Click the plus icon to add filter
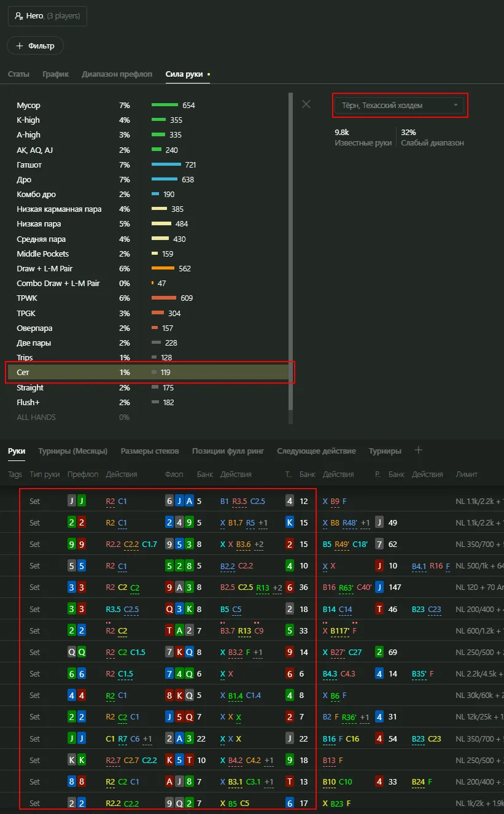504x814 pixels. 20,46
